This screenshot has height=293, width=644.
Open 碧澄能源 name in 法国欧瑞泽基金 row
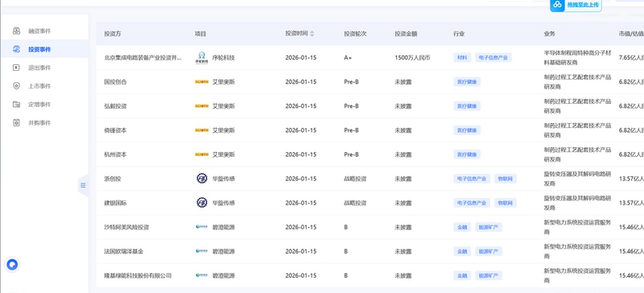[224, 251]
